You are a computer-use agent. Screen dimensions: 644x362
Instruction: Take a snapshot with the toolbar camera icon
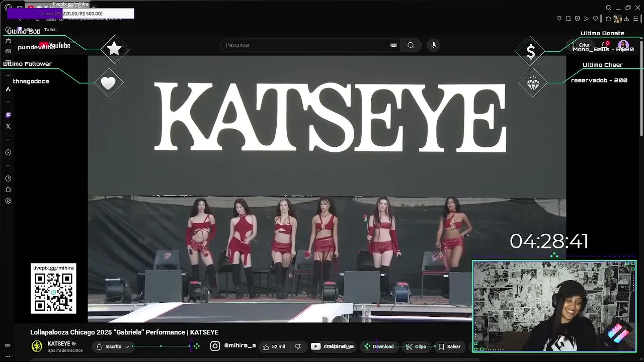(x=568, y=19)
